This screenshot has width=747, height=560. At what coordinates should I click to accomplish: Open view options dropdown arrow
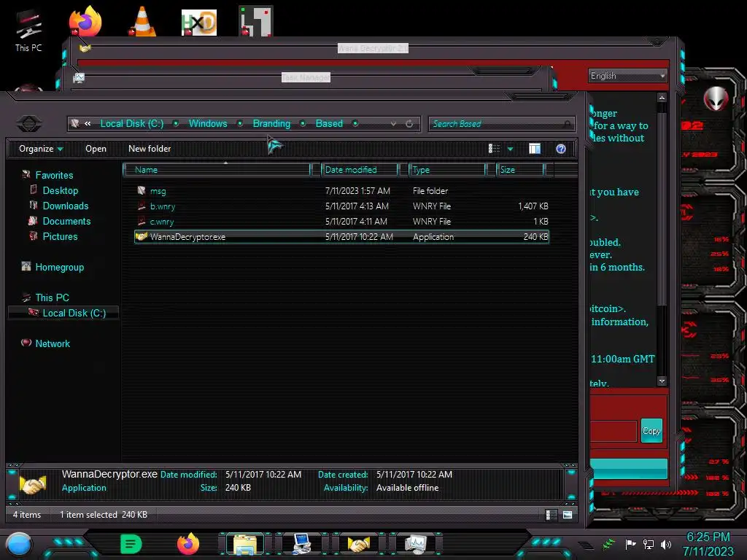(x=510, y=149)
